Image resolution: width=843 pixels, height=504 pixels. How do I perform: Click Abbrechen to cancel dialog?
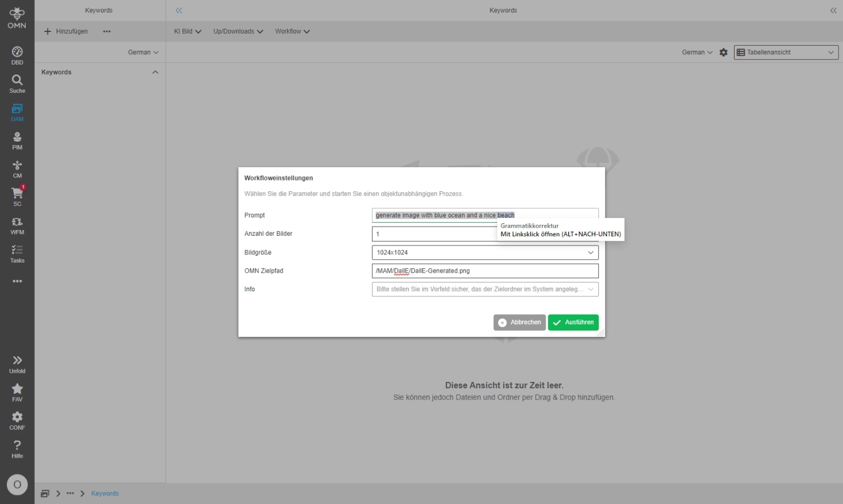coord(519,322)
